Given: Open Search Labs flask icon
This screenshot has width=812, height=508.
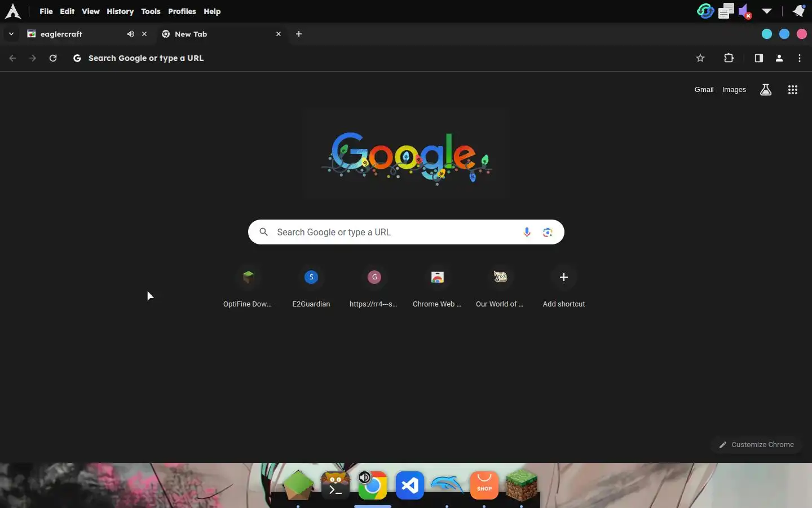Looking at the screenshot, I should 766,90.
